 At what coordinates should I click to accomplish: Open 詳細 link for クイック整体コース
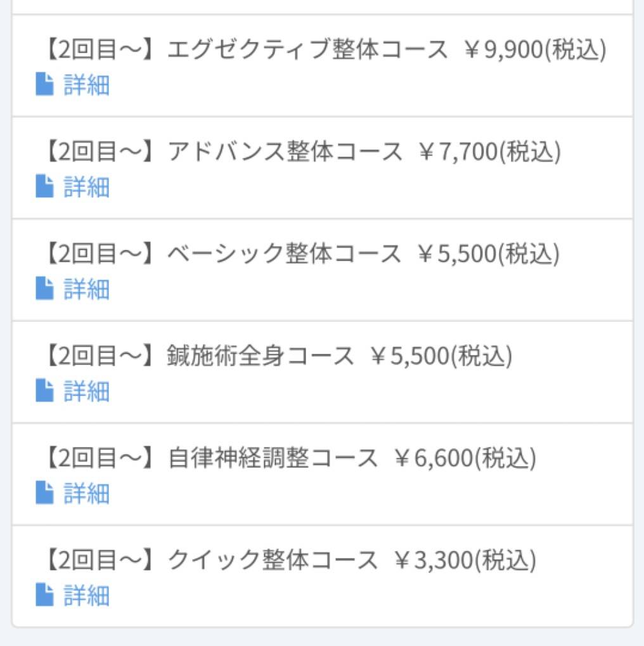[x=87, y=595]
